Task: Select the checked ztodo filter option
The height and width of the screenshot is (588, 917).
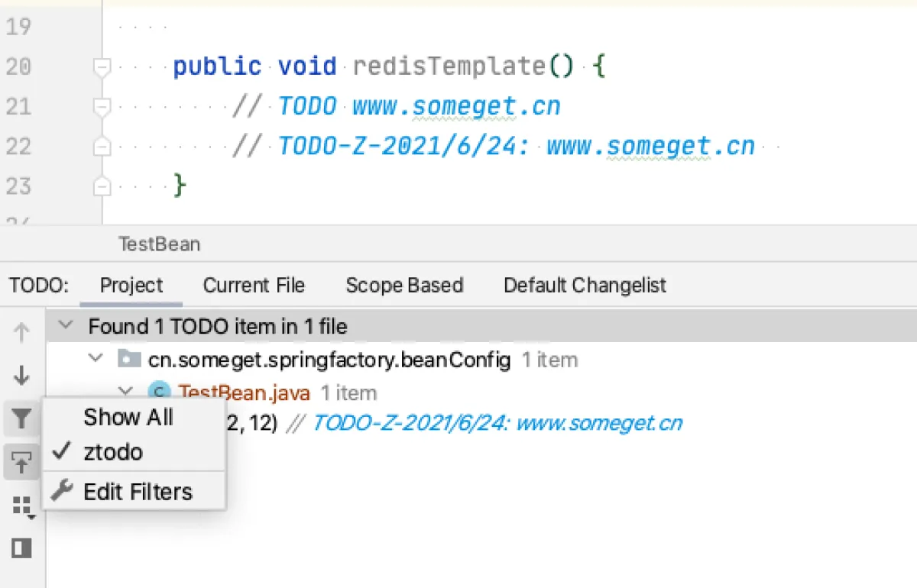Action: 112,452
